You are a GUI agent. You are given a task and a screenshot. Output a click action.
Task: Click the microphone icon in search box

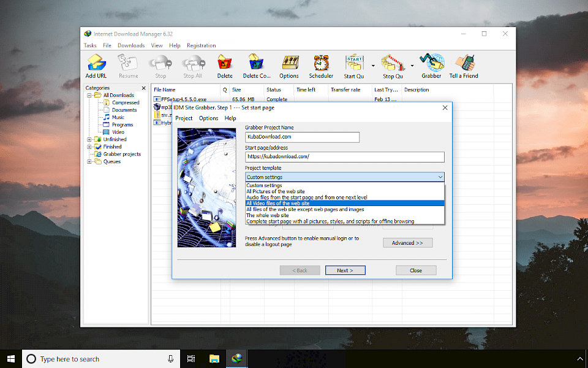pos(171,359)
